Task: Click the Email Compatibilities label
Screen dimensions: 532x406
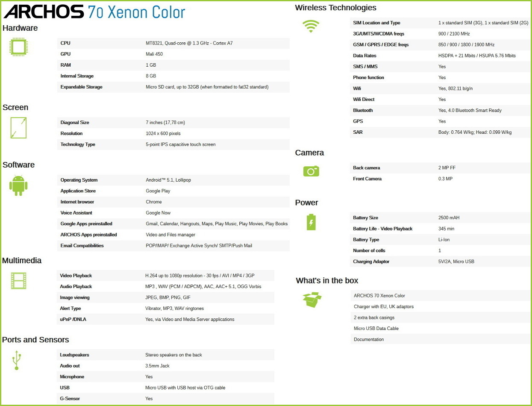Action: coord(82,246)
